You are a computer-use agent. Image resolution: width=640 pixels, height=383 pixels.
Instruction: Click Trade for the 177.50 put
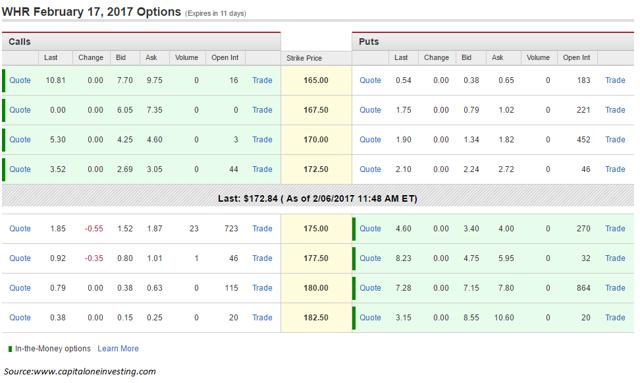pos(615,258)
